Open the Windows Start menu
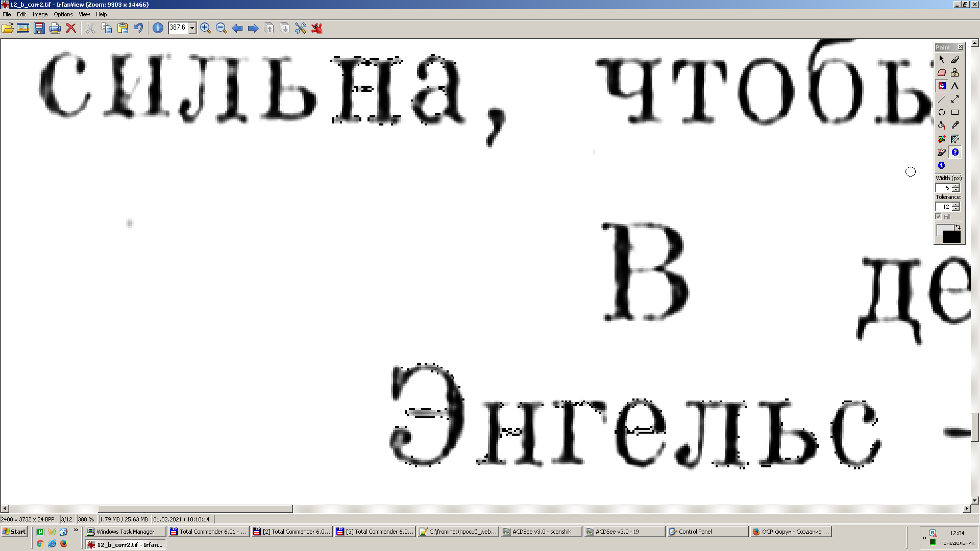This screenshot has height=551, width=980. 14,532
